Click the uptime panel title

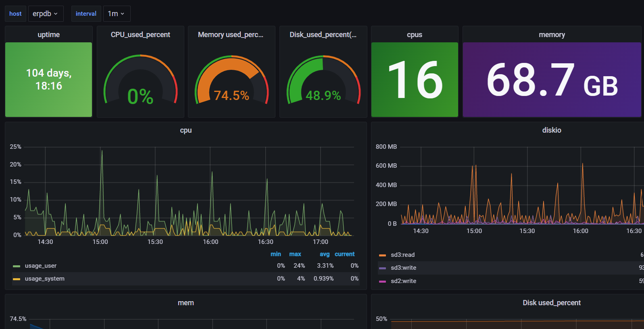[48, 35]
